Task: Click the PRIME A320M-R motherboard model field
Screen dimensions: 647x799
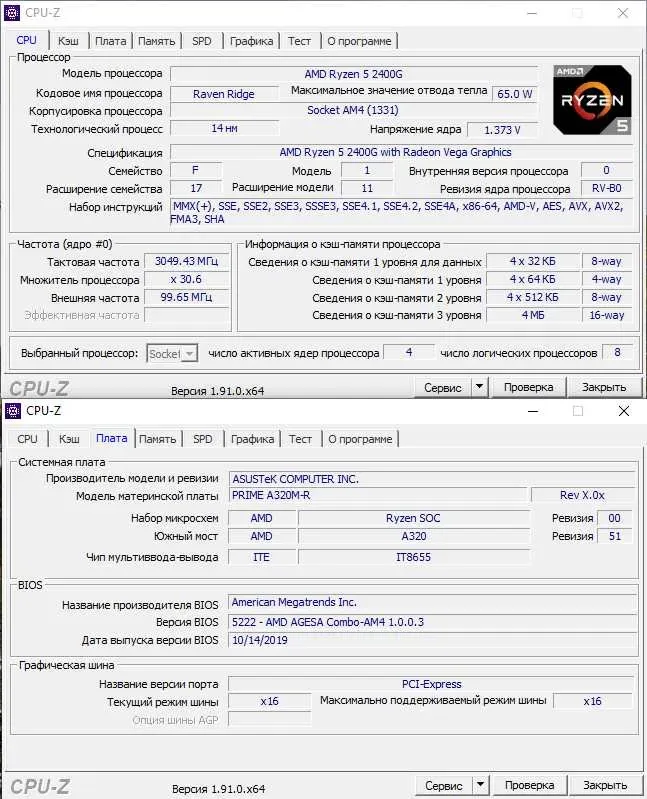Action: pos(378,495)
